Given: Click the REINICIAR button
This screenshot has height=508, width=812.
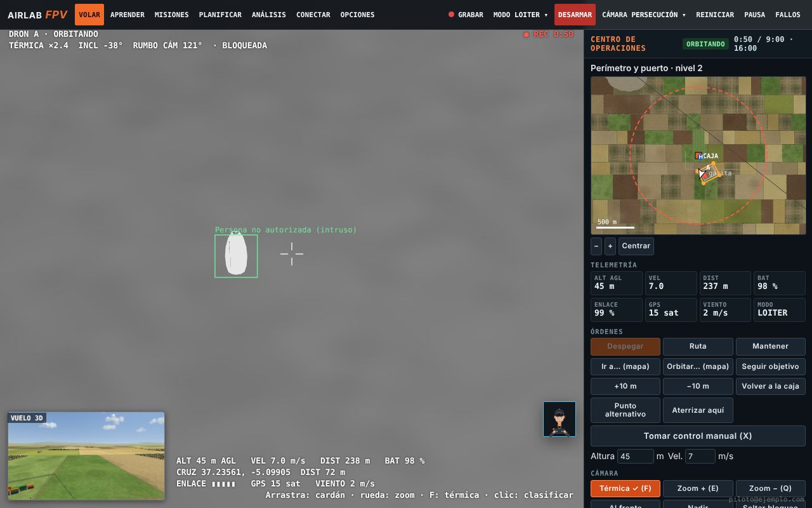Looking at the screenshot, I should pos(715,15).
